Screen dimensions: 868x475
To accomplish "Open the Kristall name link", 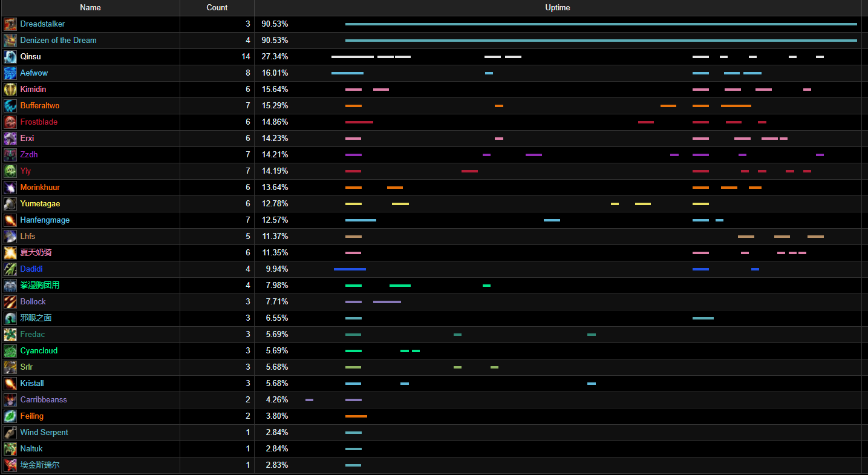I will [32, 384].
